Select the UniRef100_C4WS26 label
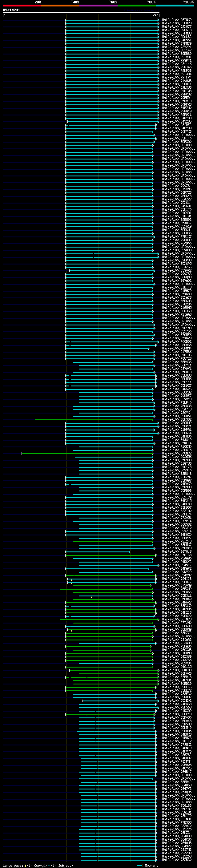Image resolution: width=197 pixels, height=868 pixels. pyautogui.click(x=177, y=389)
